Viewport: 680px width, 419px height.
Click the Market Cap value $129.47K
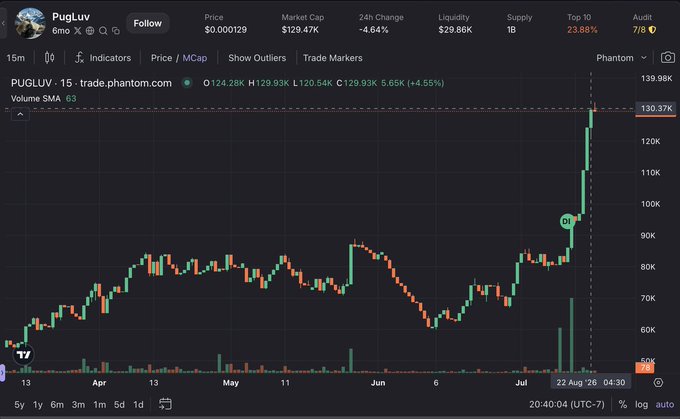click(300, 29)
